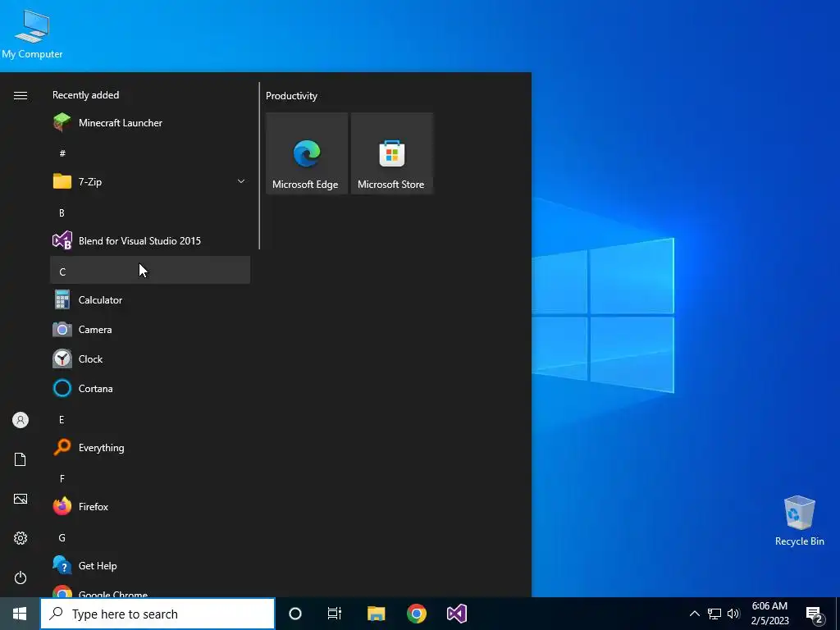Open the network status tray icon
The height and width of the screenshot is (630, 840).
(x=714, y=614)
